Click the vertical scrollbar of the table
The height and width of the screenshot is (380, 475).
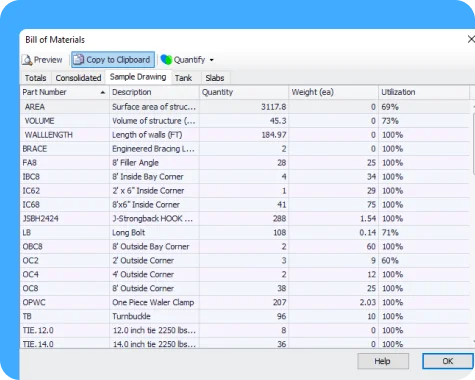click(x=473, y=223)
